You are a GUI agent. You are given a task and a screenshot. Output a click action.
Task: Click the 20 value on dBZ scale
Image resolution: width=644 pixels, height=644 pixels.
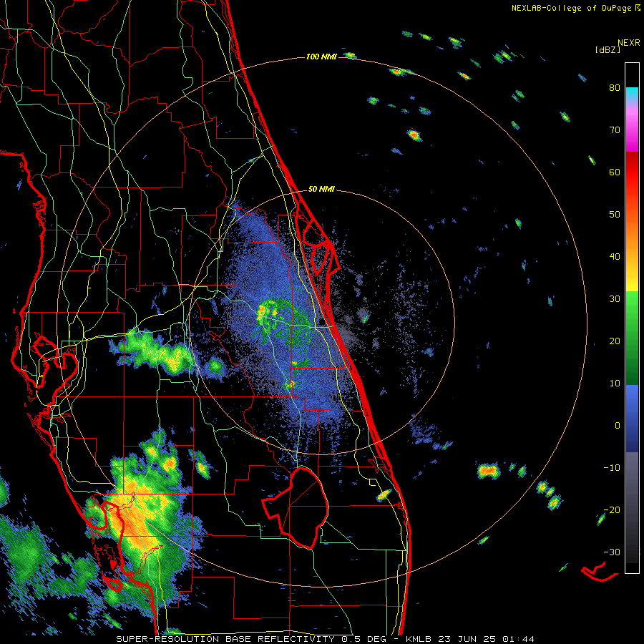pos(615,341)
